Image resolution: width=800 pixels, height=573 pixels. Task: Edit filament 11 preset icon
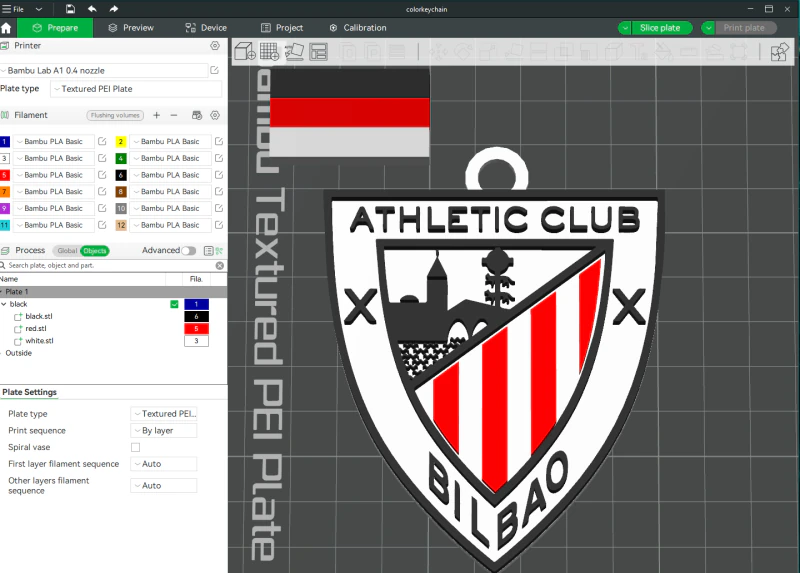pyautogui.click(x=102, y=225)
